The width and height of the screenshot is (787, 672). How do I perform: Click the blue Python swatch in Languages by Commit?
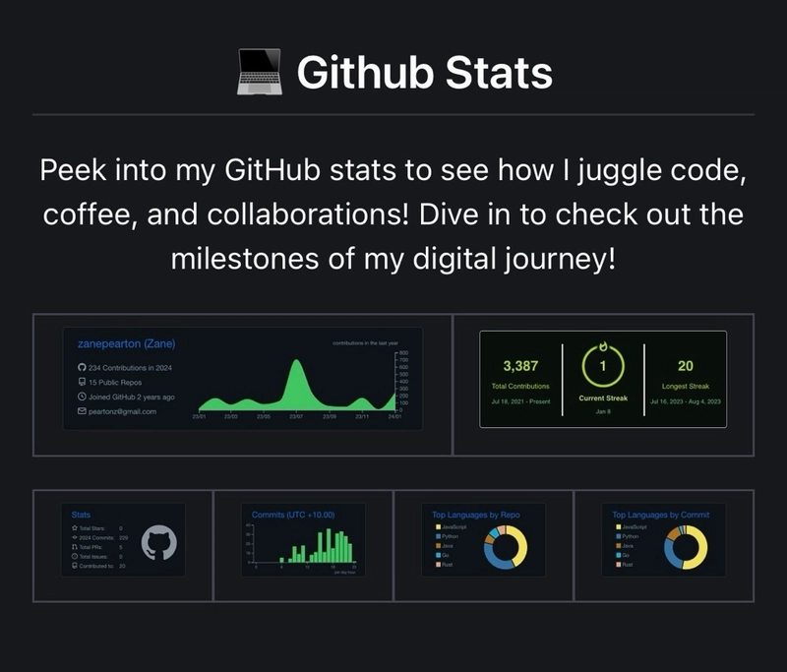(617, 536)
